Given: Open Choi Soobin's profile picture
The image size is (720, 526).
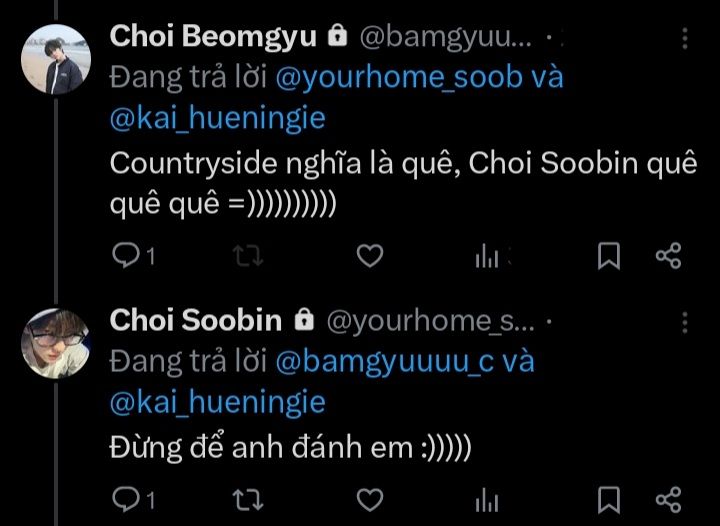Looking at the screenshot, I should point(56,344).
